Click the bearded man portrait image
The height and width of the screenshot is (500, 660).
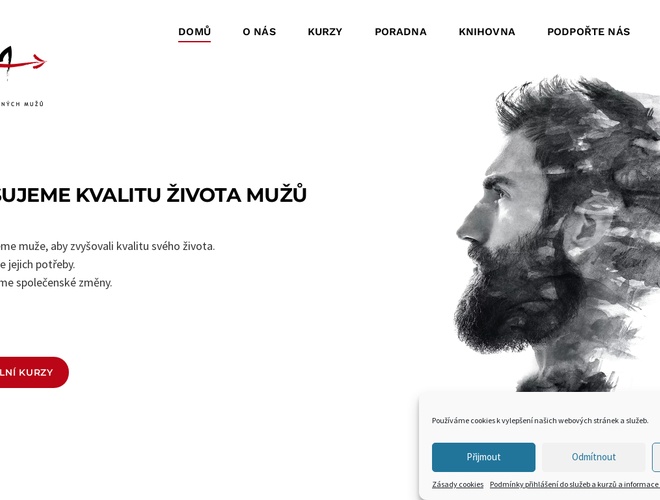(x=558, y=234)
